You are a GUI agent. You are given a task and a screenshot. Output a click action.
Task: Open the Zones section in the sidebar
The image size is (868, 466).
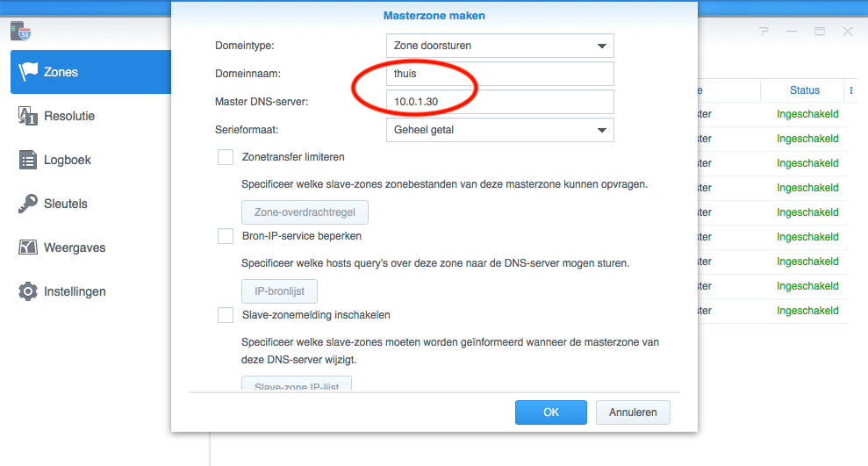[90, 72]
